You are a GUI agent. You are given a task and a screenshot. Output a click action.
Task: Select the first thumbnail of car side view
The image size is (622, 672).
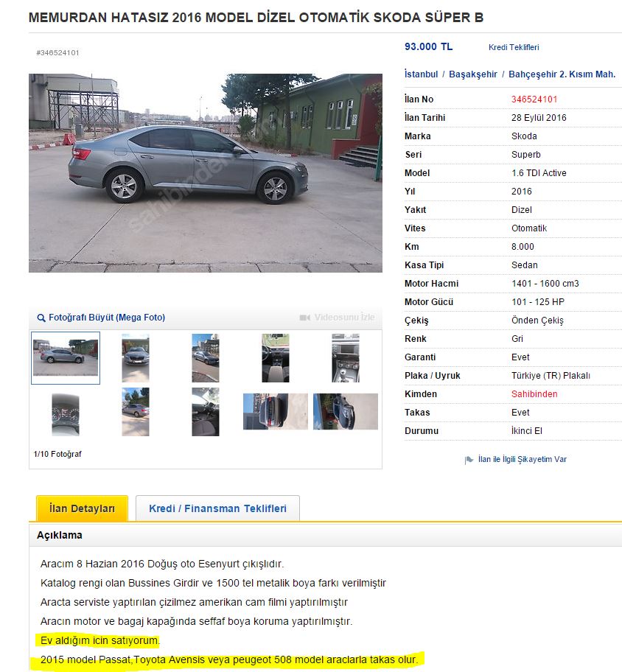click(66, 358)
